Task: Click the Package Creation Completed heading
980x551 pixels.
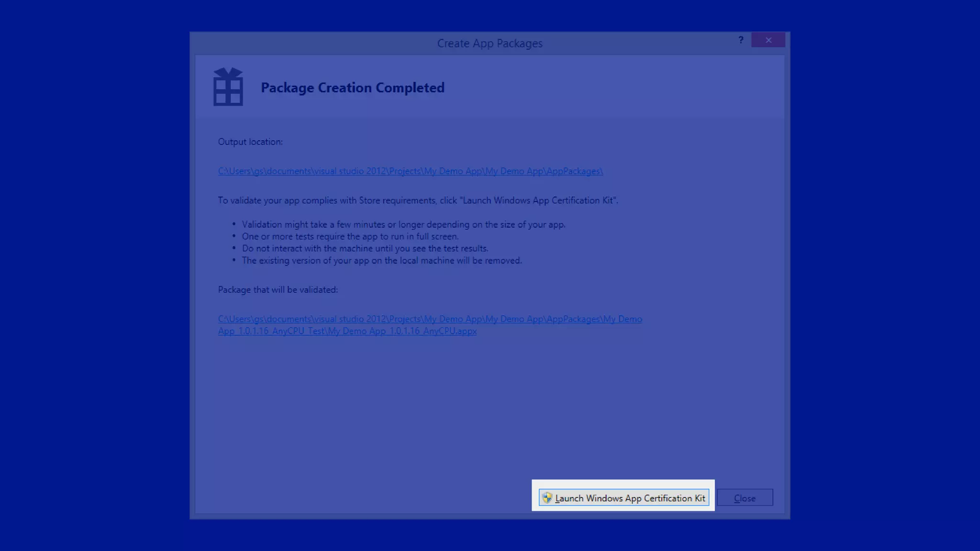Action: pos(352,88)
